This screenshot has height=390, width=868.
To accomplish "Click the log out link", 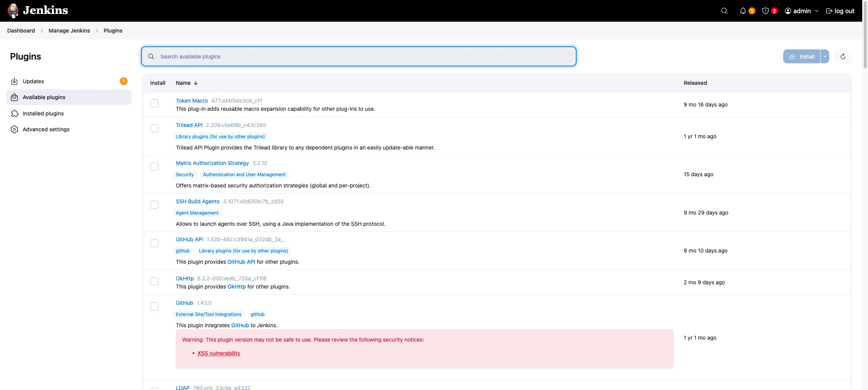I will pyautogui.click(x=840, y=11).
